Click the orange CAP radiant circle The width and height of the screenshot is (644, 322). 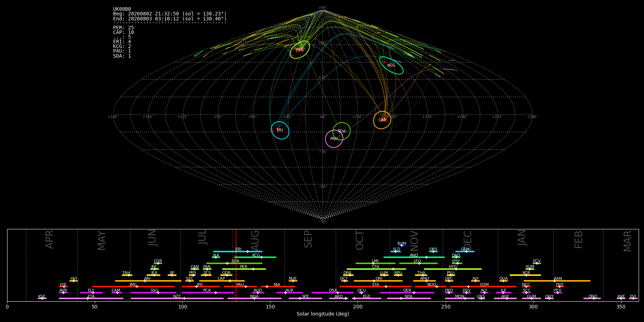(382, 120)
